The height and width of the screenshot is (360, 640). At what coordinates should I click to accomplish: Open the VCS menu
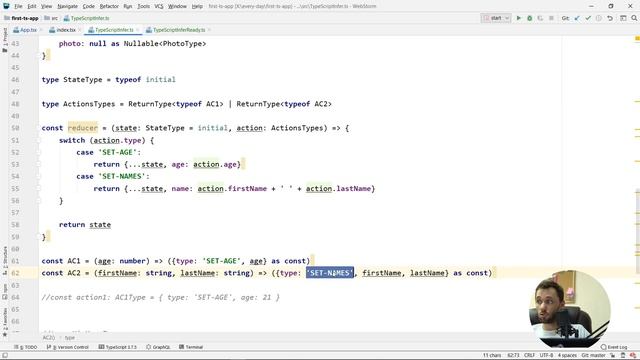(159, 6)
